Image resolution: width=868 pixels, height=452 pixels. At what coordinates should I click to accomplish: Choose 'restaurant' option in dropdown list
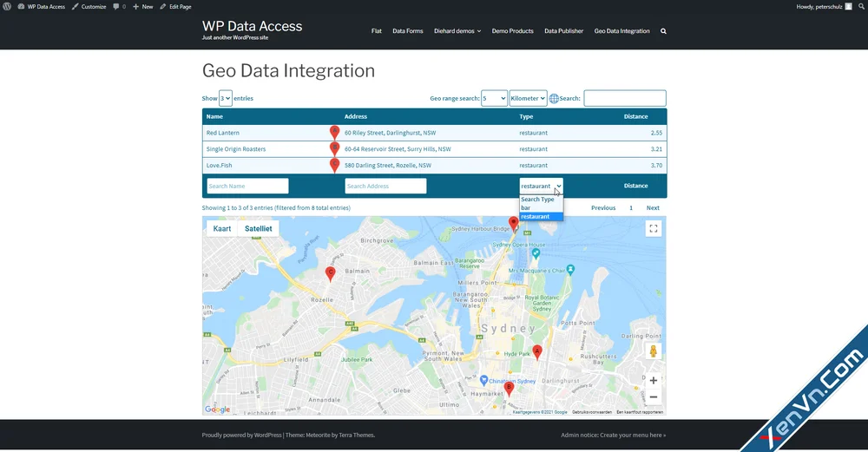click(x=542, y=216)
